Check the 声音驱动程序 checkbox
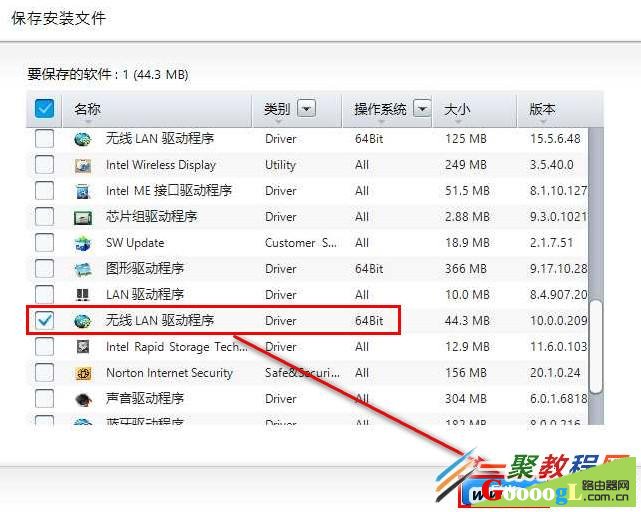The image size is (641, 512). click(44, 398)
